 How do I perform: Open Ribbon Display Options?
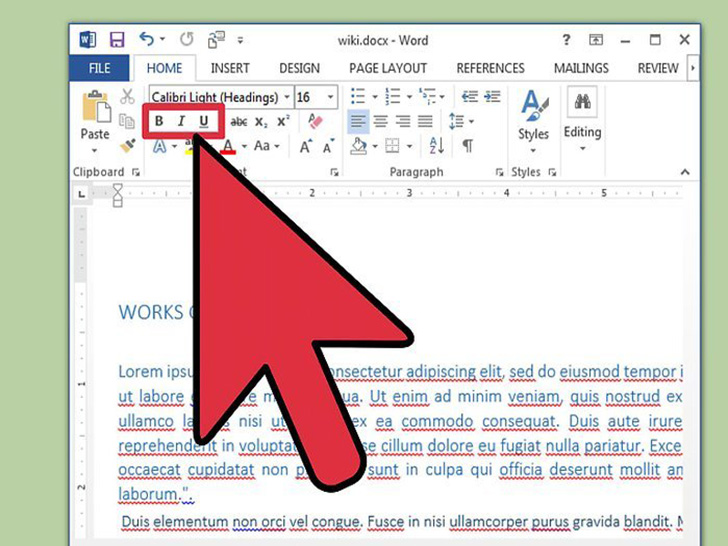coord(596,40)
